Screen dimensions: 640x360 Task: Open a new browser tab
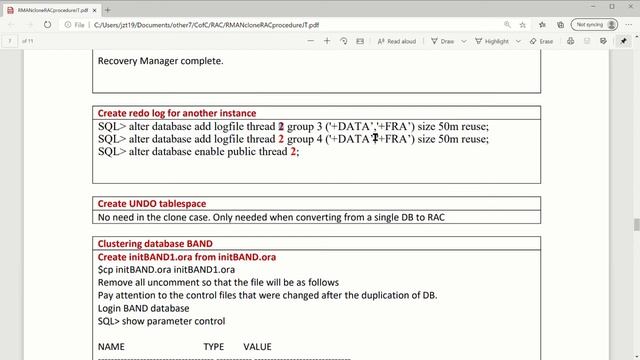pyautogui.click(x=108, y=10)
